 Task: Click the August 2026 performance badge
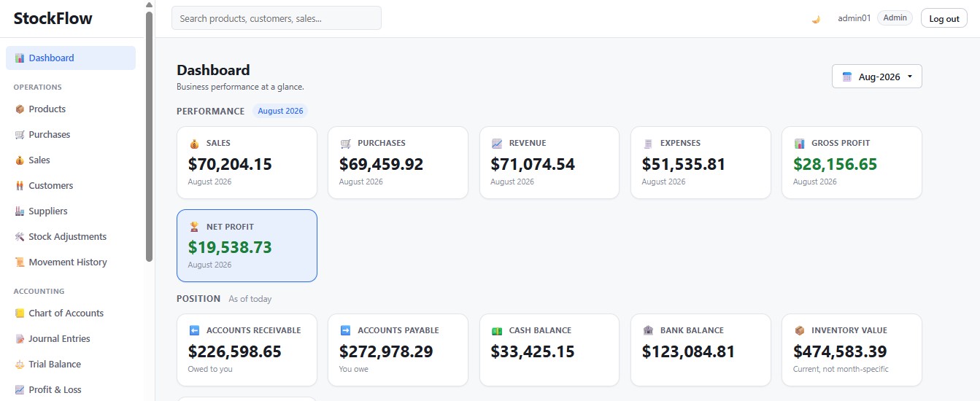coord(280,112)
